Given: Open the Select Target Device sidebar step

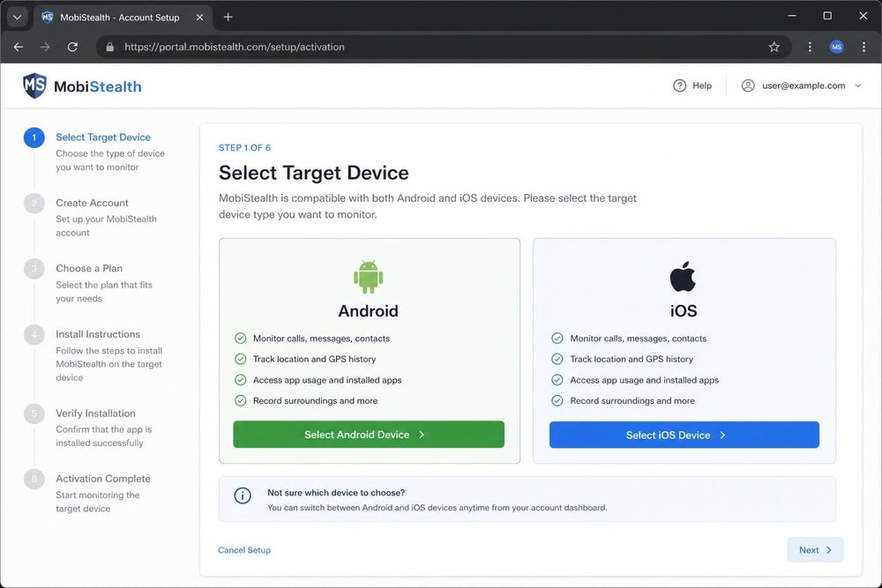Looking at the screenshot, I should click(x=103, y=138).
